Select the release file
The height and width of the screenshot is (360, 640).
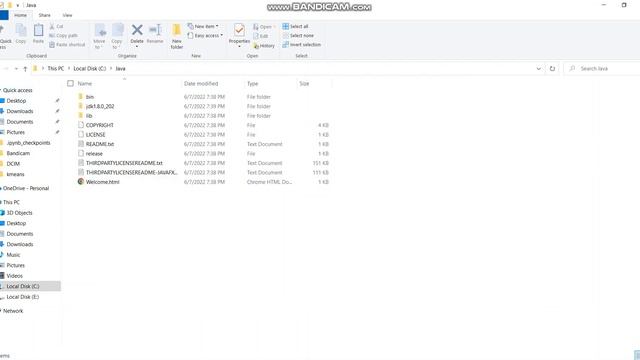coord(94,153)
